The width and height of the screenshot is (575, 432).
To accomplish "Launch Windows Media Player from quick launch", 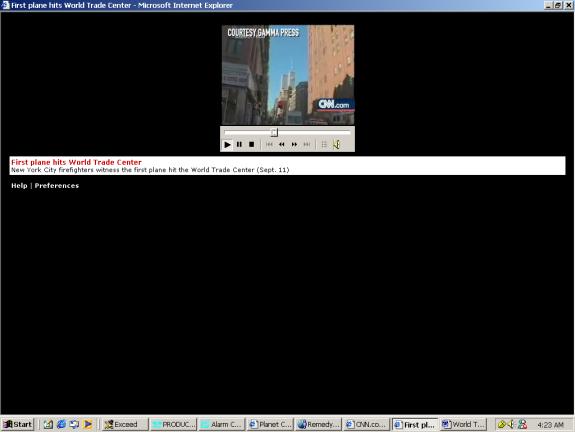I will tap(88, 424).
